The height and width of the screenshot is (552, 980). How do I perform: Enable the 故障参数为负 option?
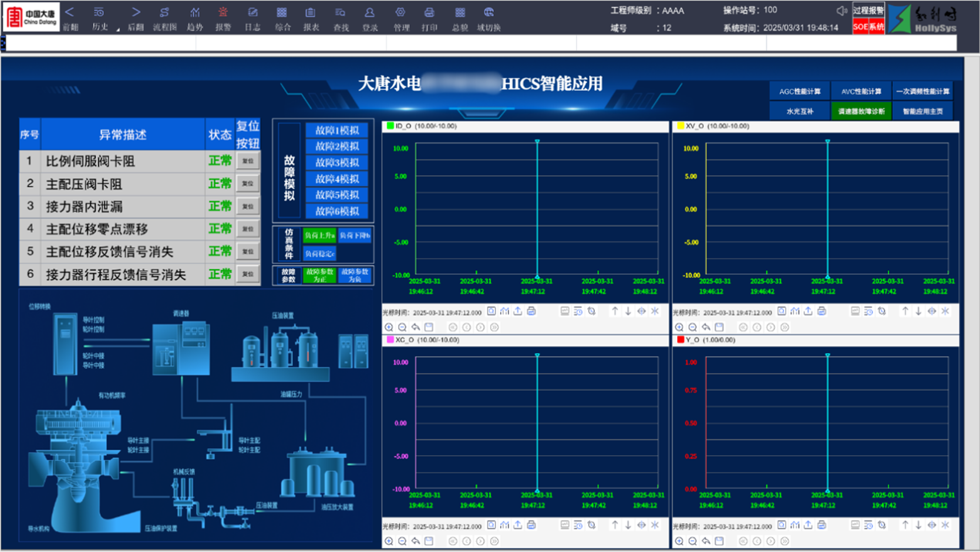click(x=355, y=275)
